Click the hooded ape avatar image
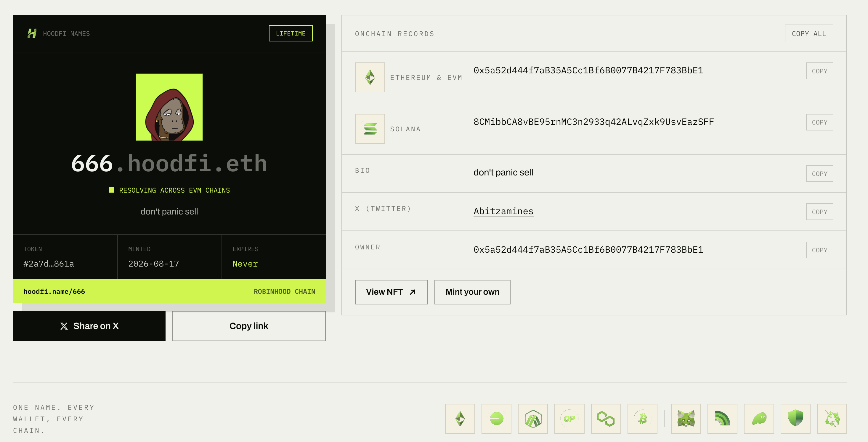 169,107
